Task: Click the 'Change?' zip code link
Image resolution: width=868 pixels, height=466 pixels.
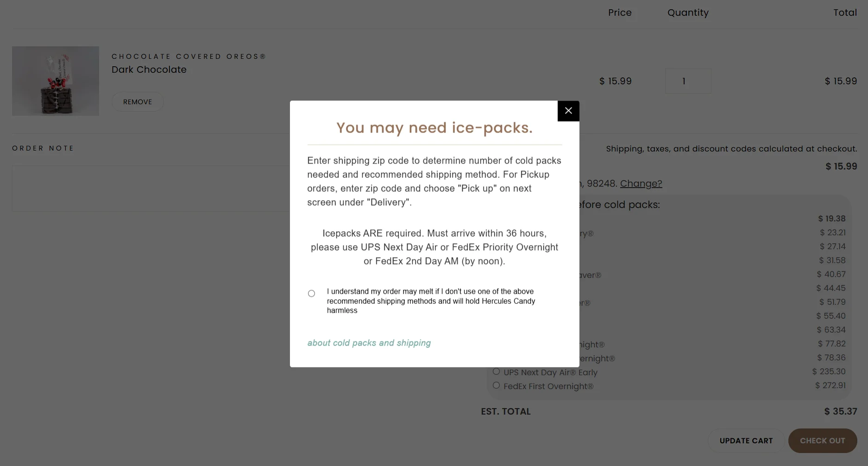Action: (641, 183)
